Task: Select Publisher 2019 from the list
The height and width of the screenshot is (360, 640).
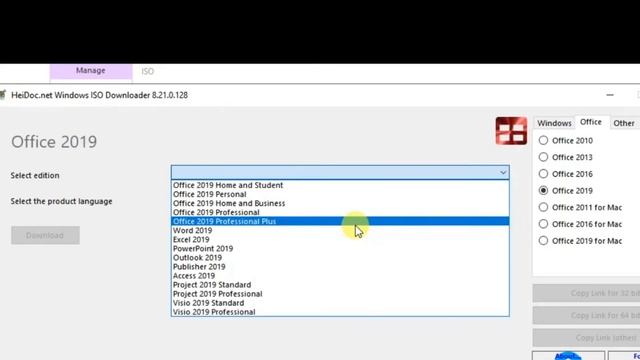Action: [340, 267]
